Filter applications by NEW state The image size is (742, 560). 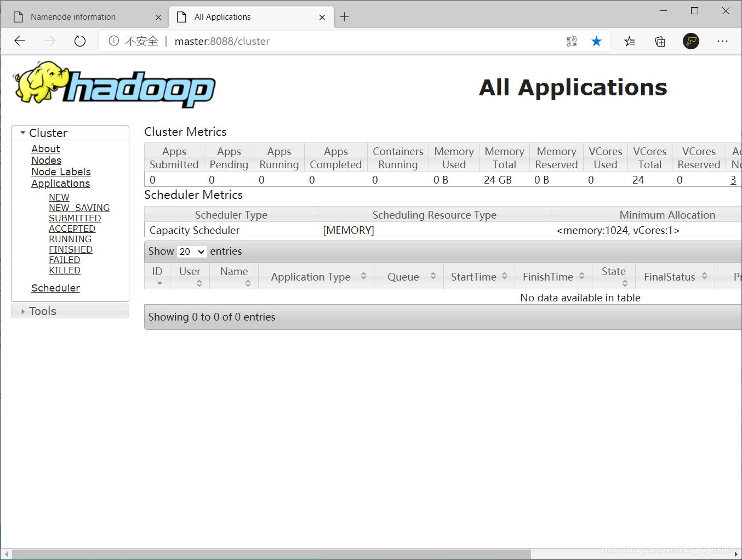coord(59,197)
